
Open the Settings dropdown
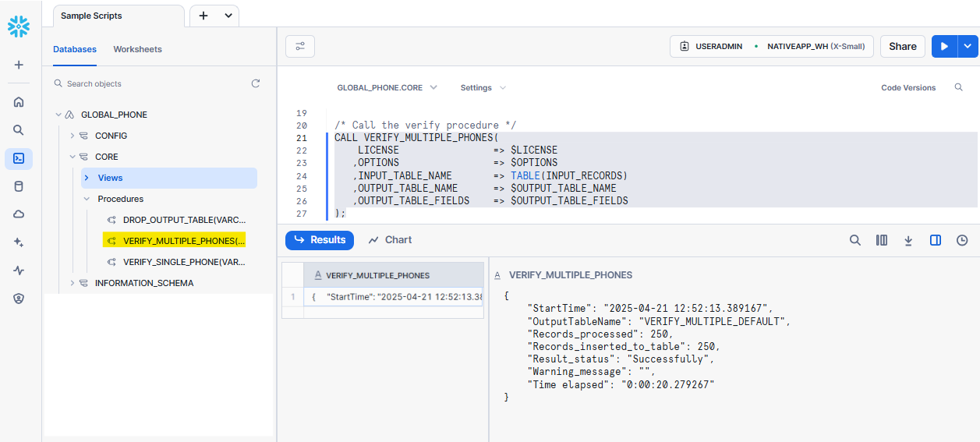point(483,87)
